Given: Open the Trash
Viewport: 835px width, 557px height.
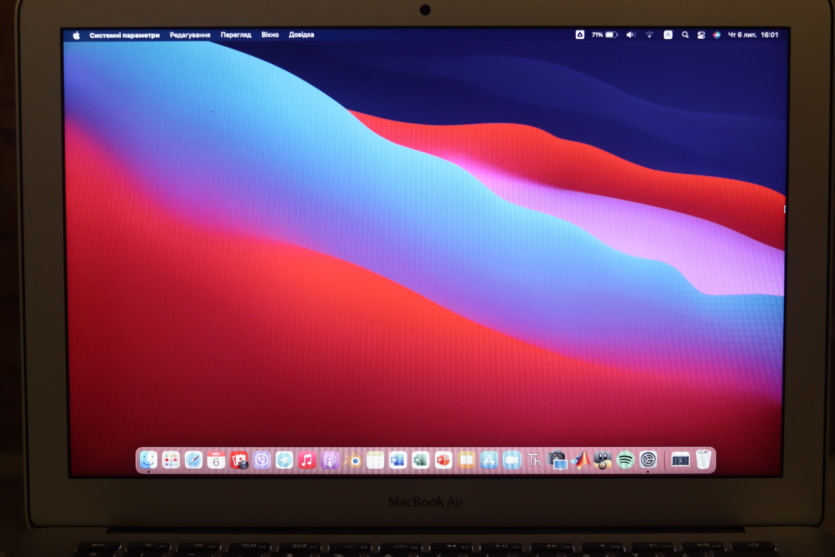Looking at the screenshot, I should (703, 460).
